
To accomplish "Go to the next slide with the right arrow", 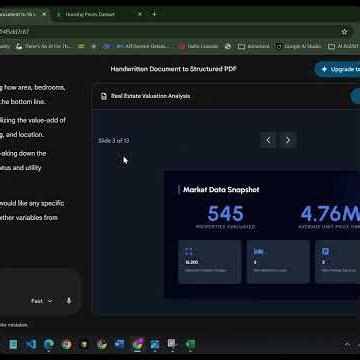I will [288, 140].
